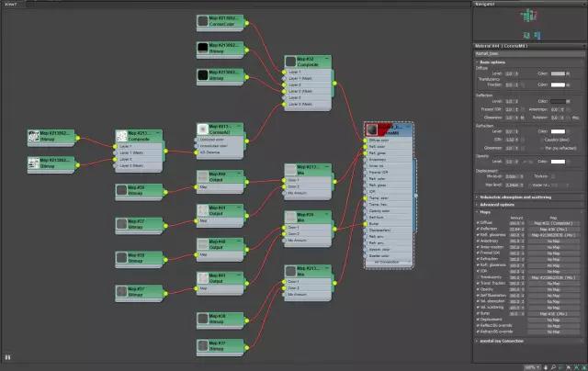Image resolution: width=588 pixels, height=371 pixels.
Task: Open the Diffuse color swatch
Action: (558, 73)
